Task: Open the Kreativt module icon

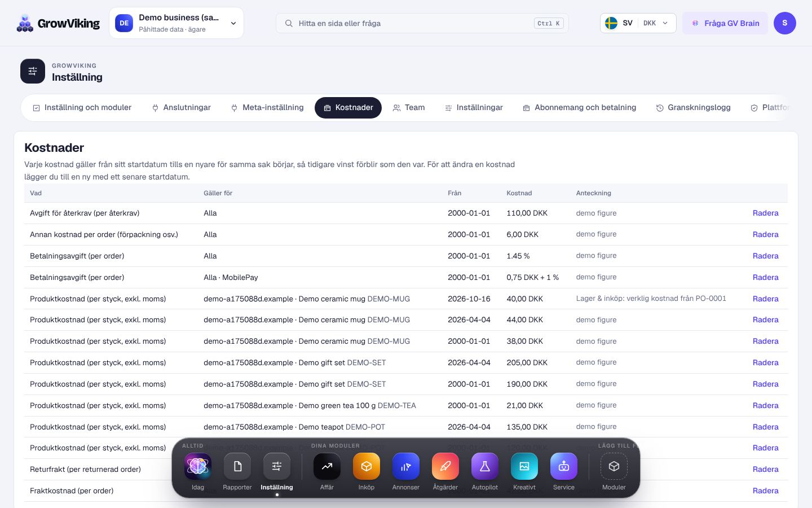Action: 524,466
